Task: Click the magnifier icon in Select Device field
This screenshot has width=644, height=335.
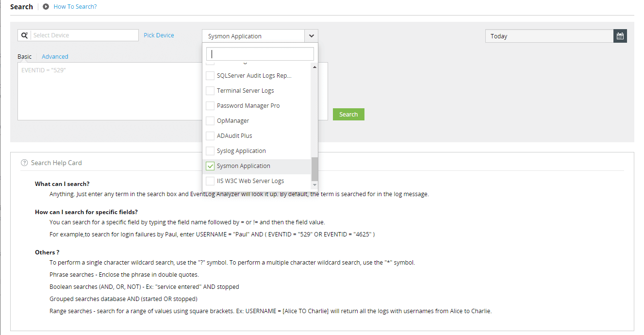Action: click(x=24, y=35)
